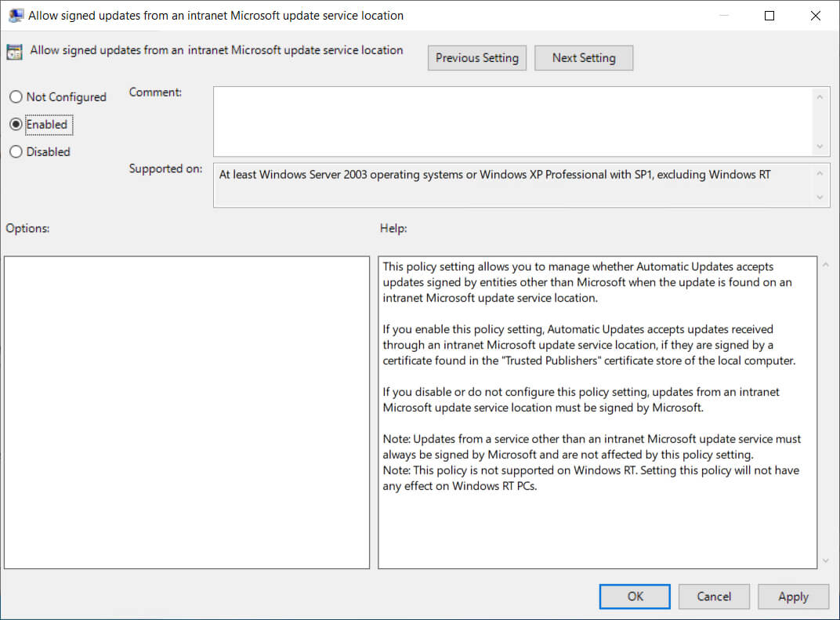Cancel the policy dialog
This screenshot has height=620, width=840.
pyautogui.click(x=714, y=596)
